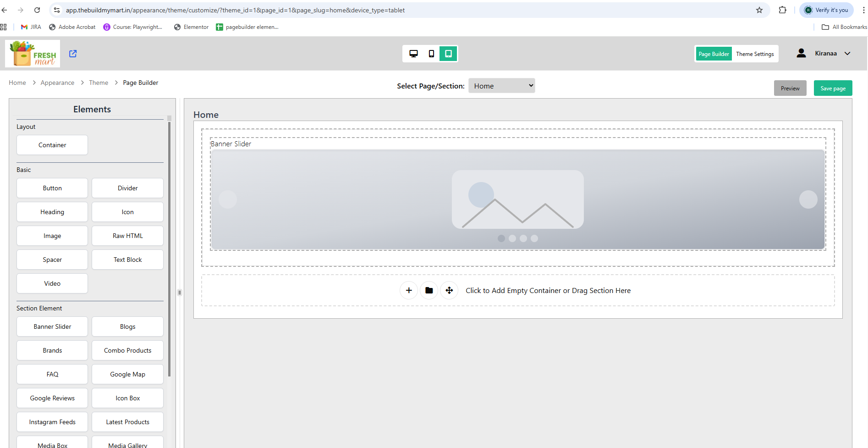868x448 pixels.
Task: Select the Raw HTML element
Action: (x=127, y=236)
